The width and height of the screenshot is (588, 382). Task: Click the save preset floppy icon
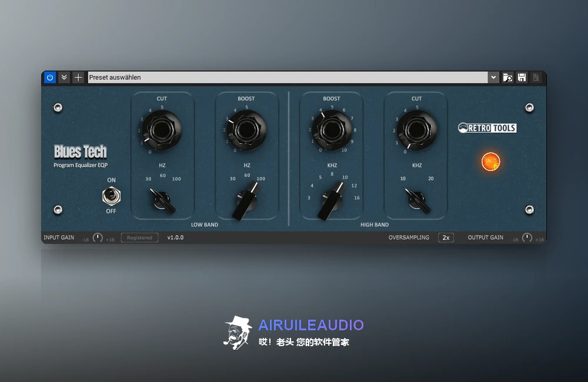tap(522, 77)
